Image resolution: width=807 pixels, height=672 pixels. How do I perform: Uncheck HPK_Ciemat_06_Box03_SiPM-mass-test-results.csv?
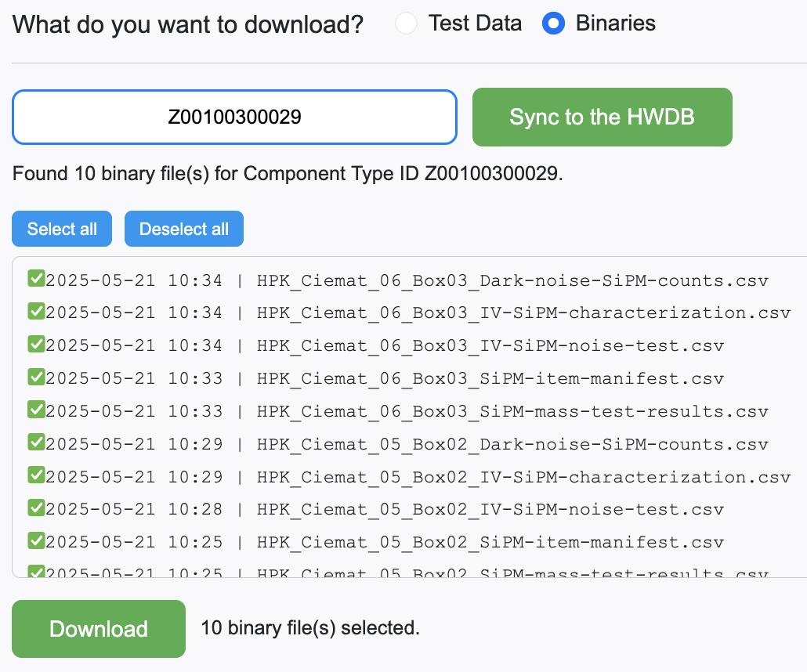pyautogui.click(x=36, y=410)
